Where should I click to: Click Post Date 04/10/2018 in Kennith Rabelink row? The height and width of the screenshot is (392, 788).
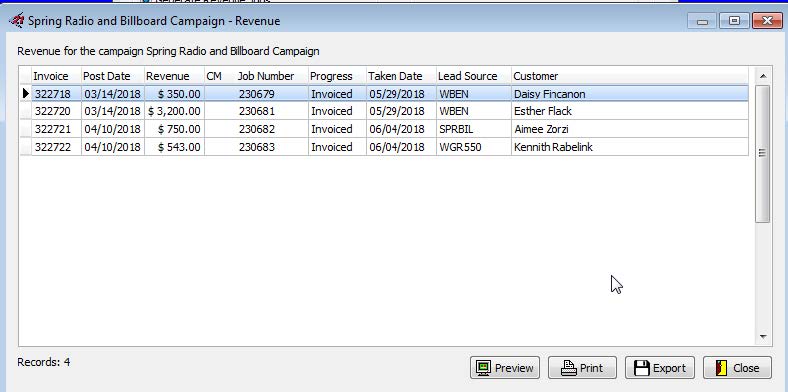tap(113, 147)
